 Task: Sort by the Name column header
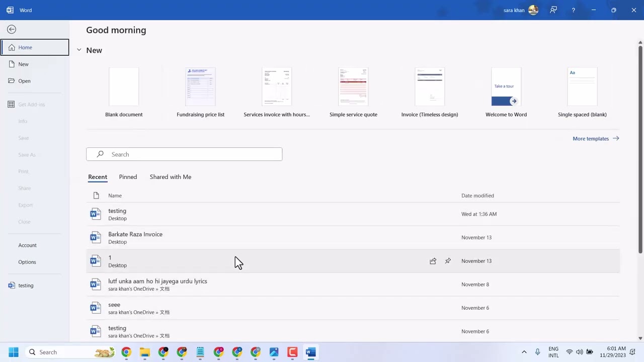(x=115, y=196)
